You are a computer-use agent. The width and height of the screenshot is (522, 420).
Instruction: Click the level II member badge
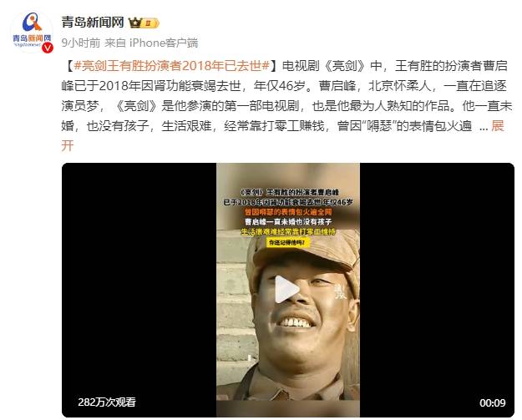pyautogui.click(x=150, y=23)
